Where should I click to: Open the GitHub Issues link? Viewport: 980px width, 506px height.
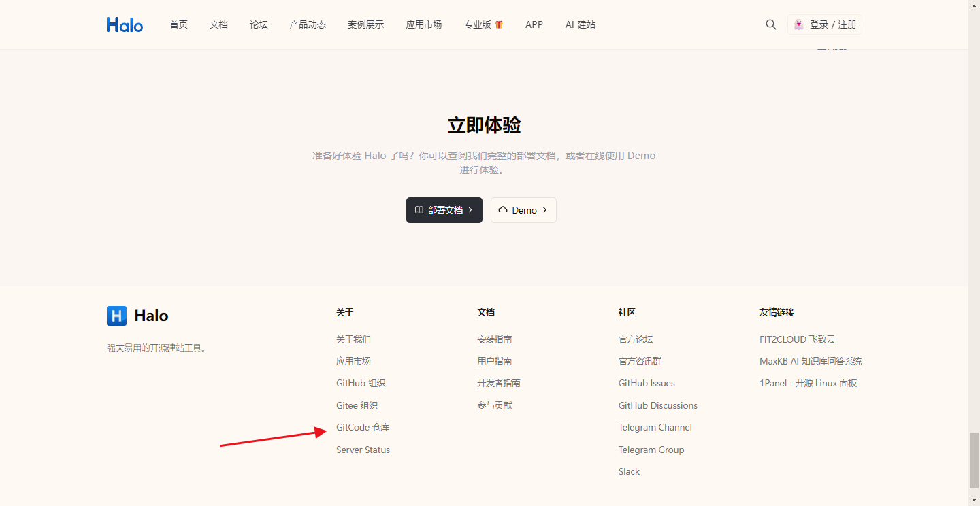coord(647,383)
